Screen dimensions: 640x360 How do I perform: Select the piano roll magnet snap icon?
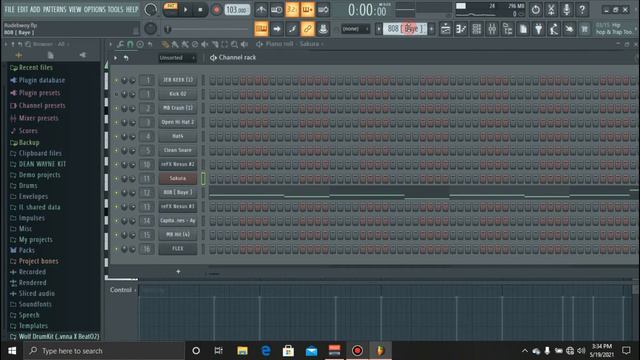tap(130, 44)
